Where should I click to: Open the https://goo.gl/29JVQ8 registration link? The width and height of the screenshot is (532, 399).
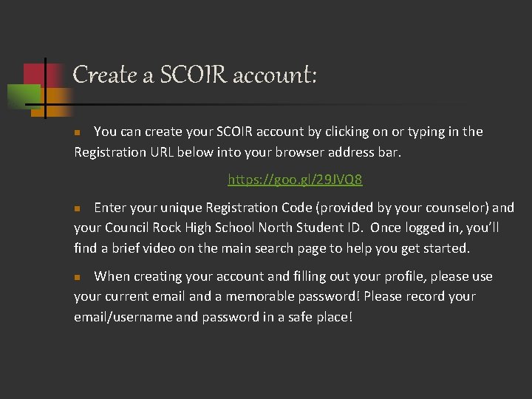295,180
